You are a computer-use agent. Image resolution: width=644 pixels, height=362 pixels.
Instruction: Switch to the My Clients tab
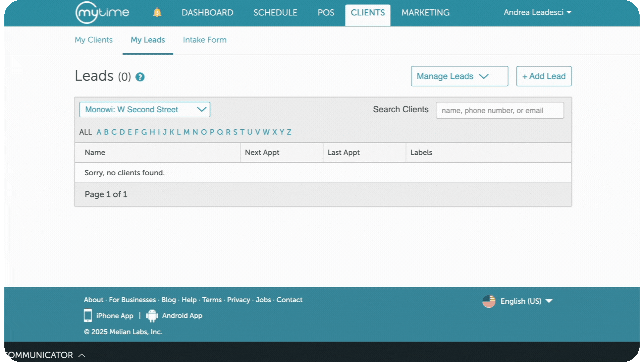tap(94, 40)
